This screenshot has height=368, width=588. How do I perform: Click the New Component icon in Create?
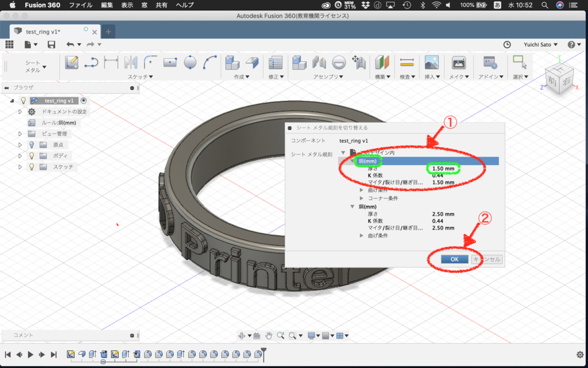click(232, 62)
